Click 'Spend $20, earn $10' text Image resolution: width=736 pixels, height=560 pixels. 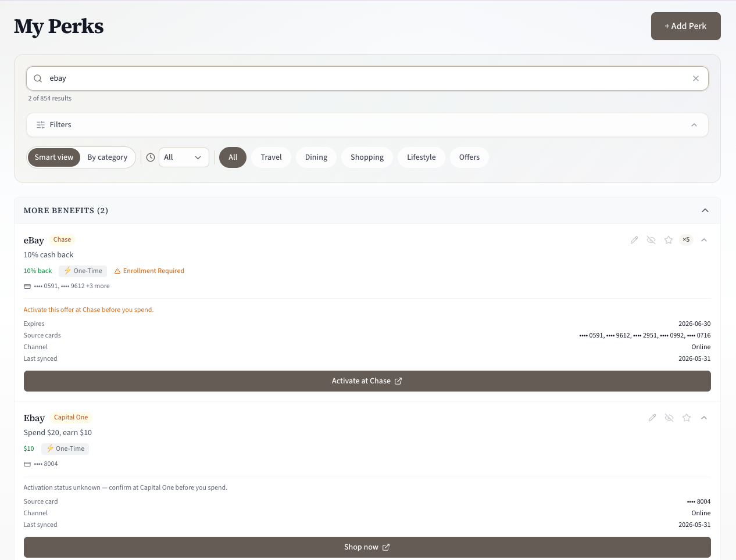[x=58, y=433]
